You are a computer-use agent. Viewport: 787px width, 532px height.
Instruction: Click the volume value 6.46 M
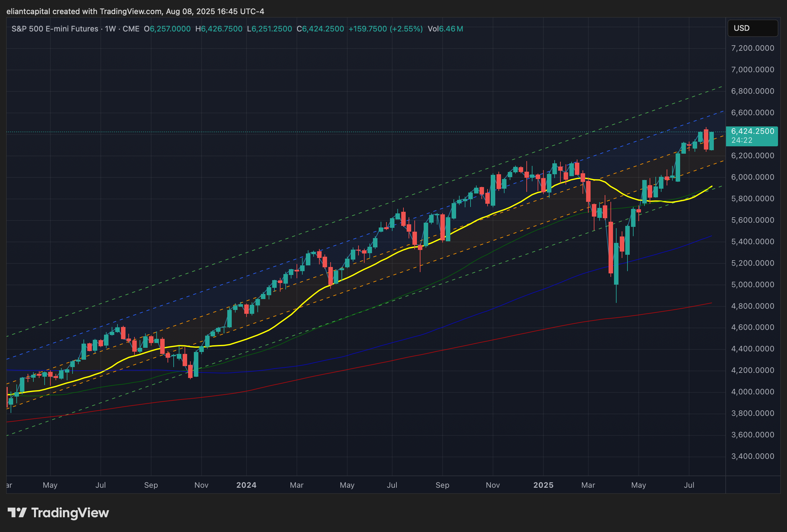451,29
